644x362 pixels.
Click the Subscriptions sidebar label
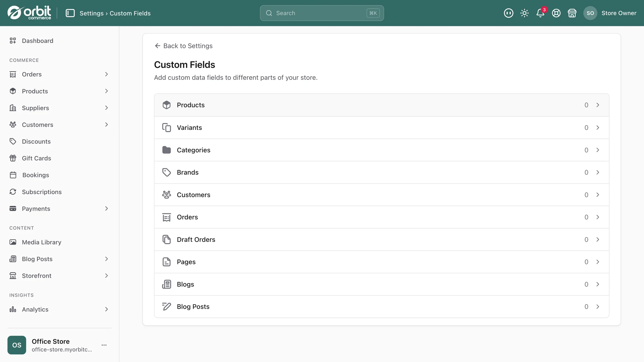point(42,192)
